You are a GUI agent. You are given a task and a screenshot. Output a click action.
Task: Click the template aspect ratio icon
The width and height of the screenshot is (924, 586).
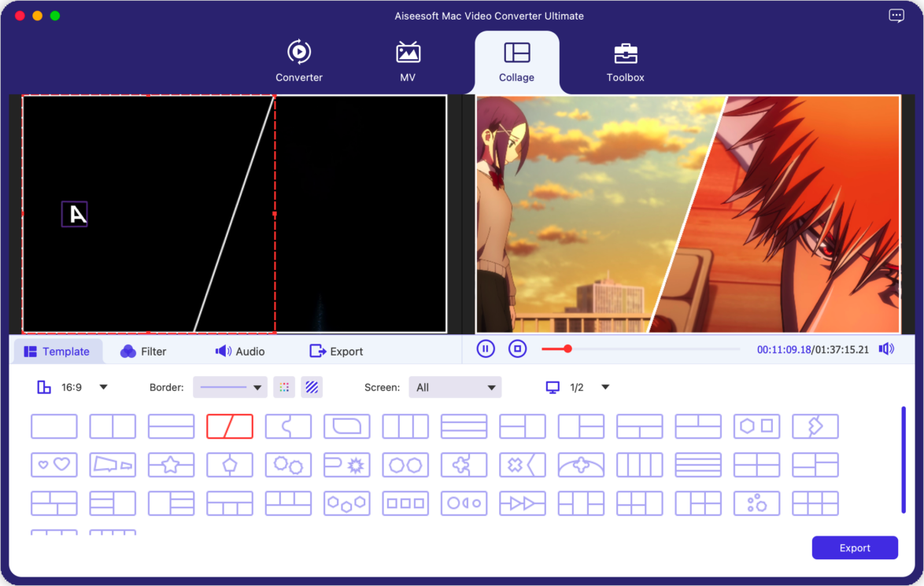44,388
